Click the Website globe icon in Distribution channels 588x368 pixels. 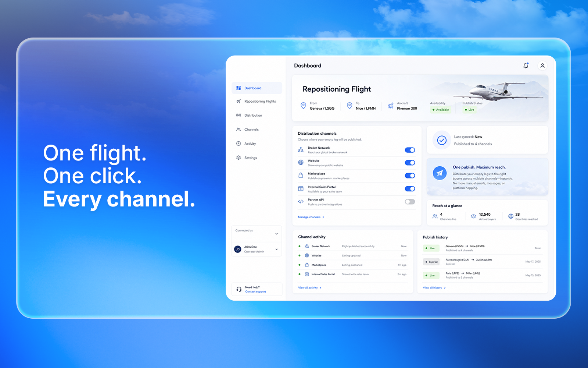tap(301, 163)
